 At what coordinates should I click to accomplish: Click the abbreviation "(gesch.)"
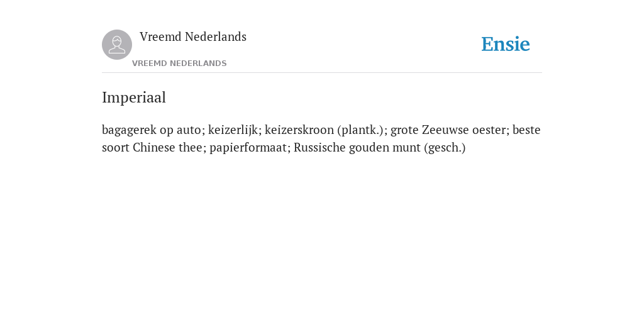[445, 147]
